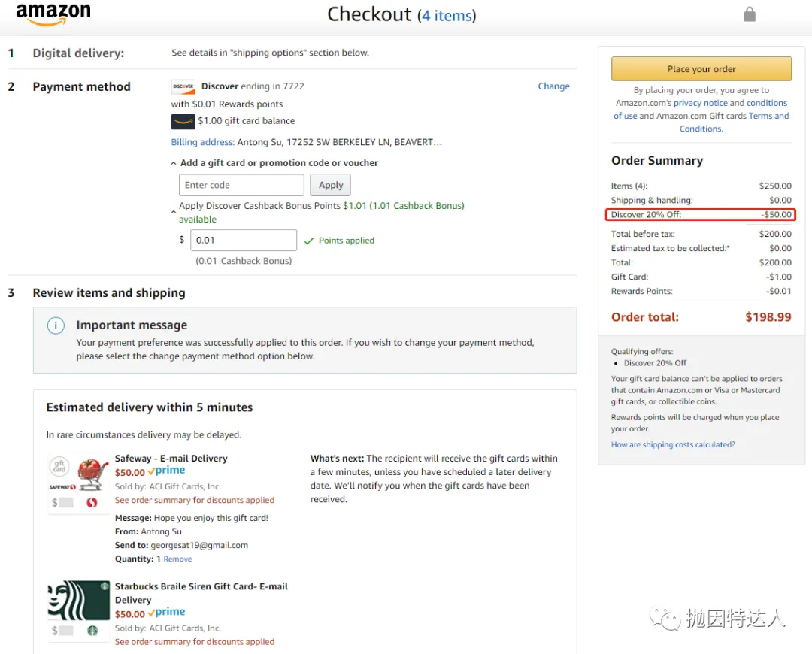Click the Discover card logo icon
Viewport: 812px width, 654px height.
coord(183,86)
